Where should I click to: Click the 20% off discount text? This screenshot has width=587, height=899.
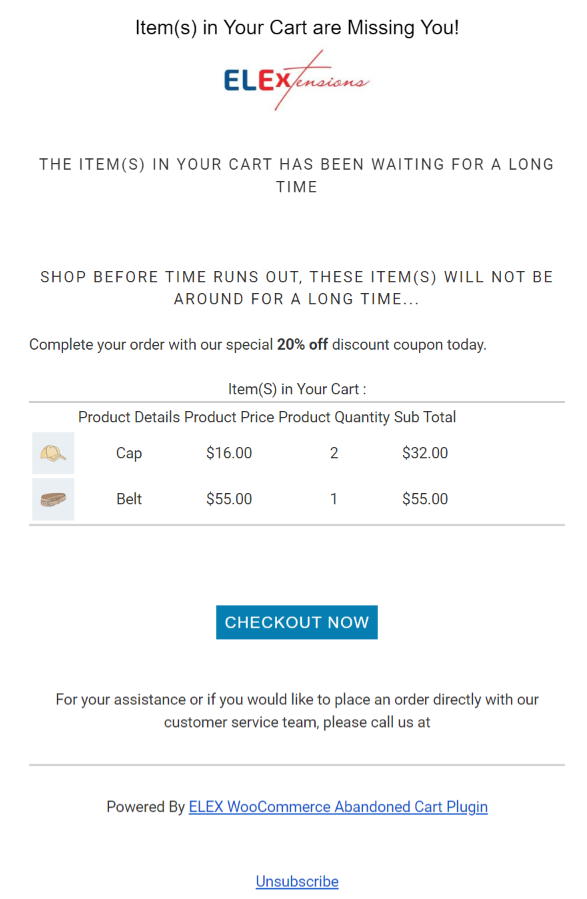click(x=302, y=345)
